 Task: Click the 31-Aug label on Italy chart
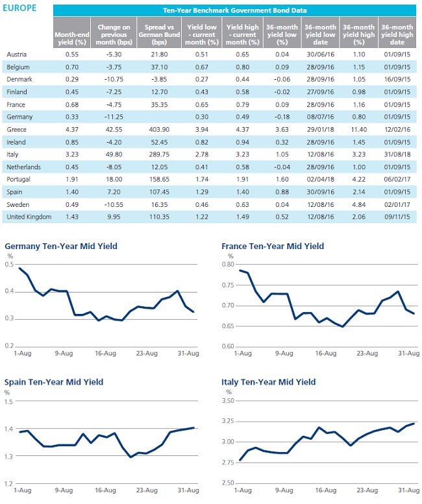(x=409, y=490)
